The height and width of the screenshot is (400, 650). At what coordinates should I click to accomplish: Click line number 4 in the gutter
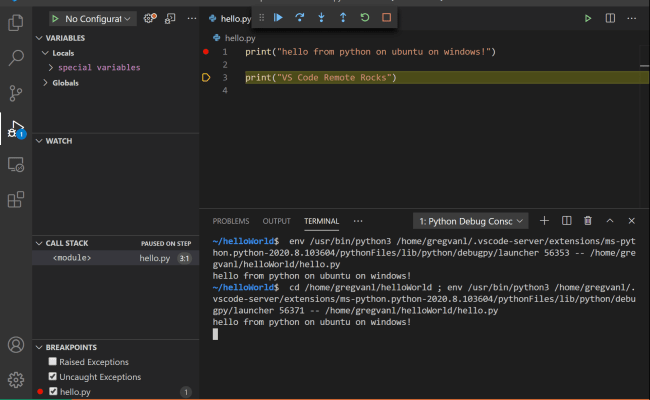pos(225,90)
